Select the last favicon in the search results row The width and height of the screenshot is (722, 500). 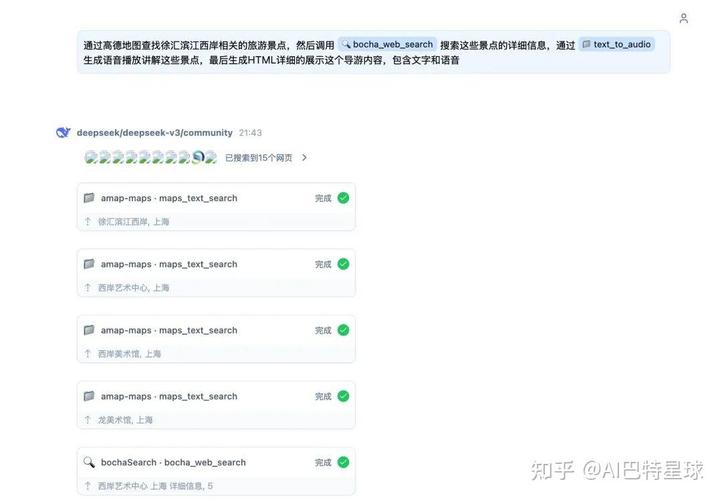(211, 157)
